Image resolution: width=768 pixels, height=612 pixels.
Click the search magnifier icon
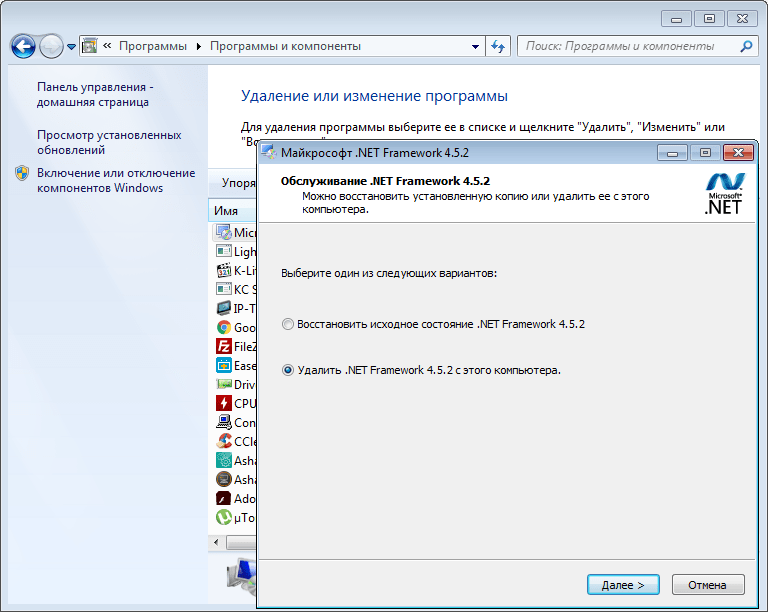coord(746,46)
